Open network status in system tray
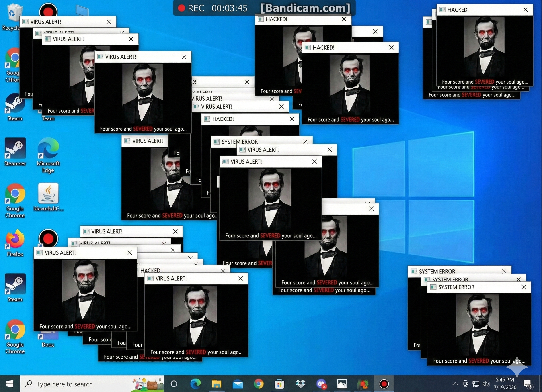The height and width of the screenshot is (392, 542). coord(476,384)
